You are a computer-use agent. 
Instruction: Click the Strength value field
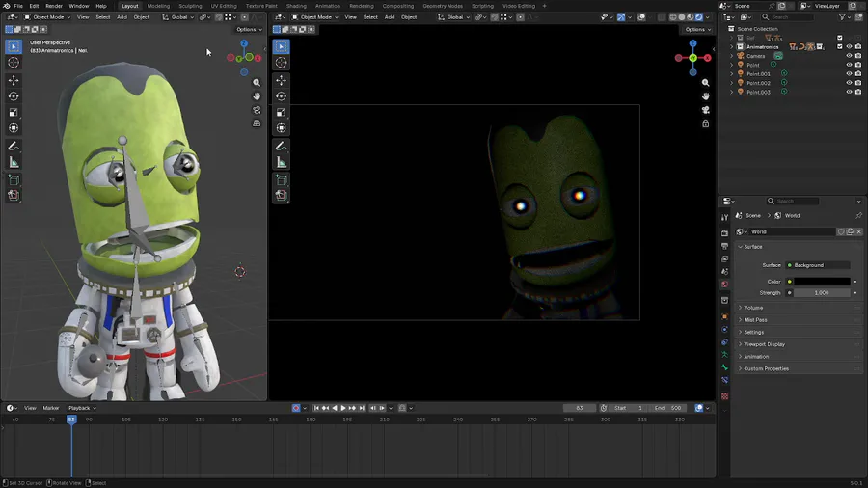point(822,293)
